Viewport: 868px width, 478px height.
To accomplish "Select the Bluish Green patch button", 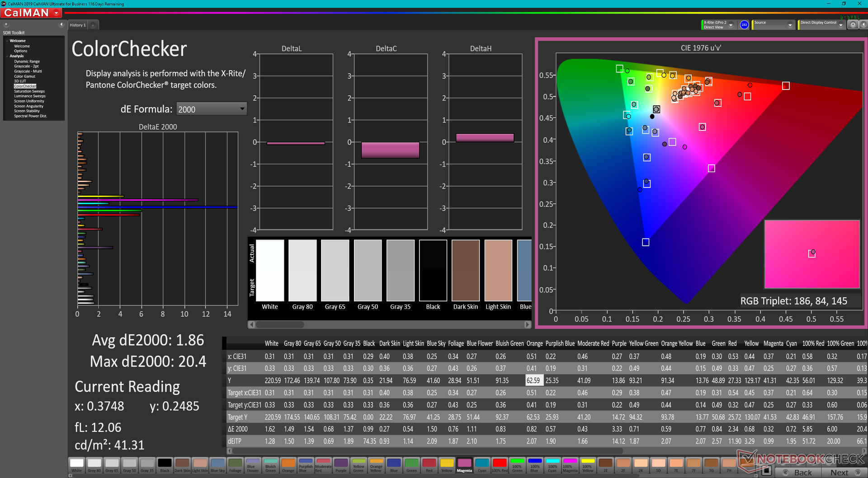I will pos(270,465).
